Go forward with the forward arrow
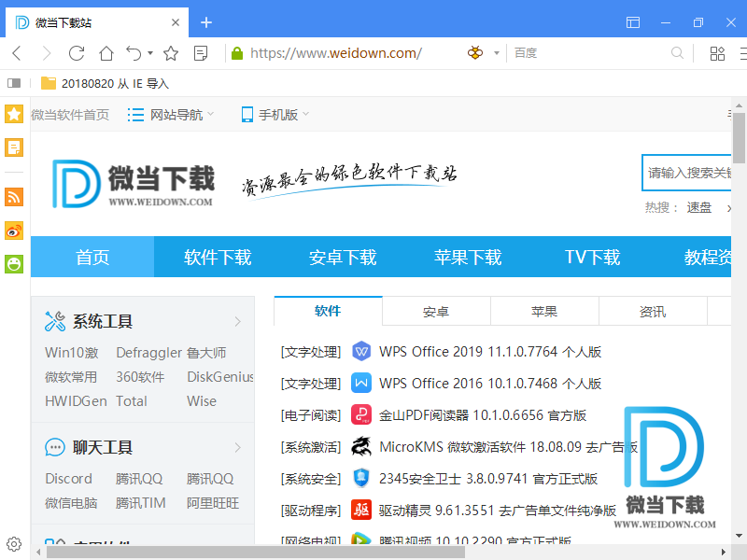This screenshot has height=560, width=747. 46,53
